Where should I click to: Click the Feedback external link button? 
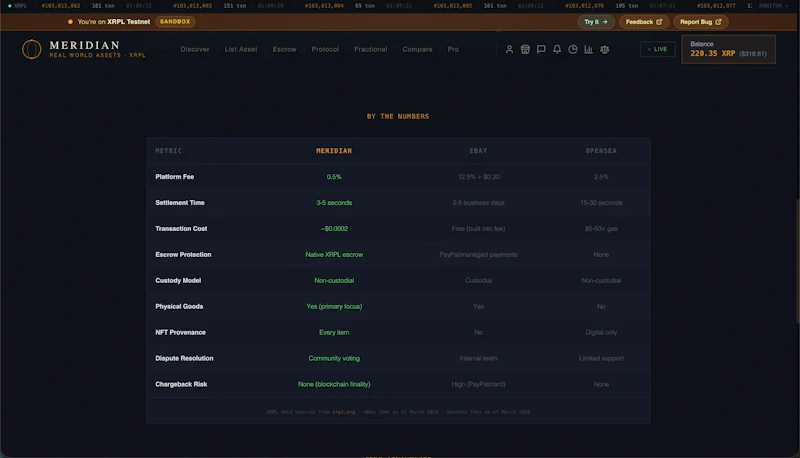point(643,22)
